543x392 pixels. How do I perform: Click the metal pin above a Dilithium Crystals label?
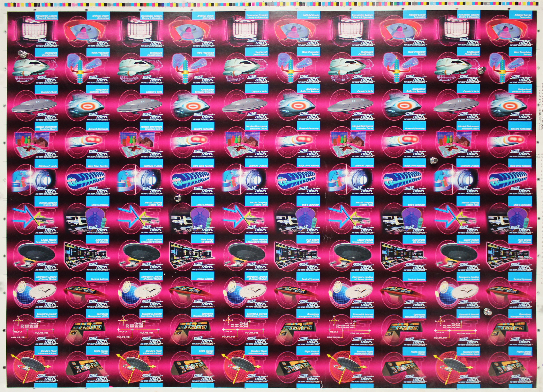(434, 160)
